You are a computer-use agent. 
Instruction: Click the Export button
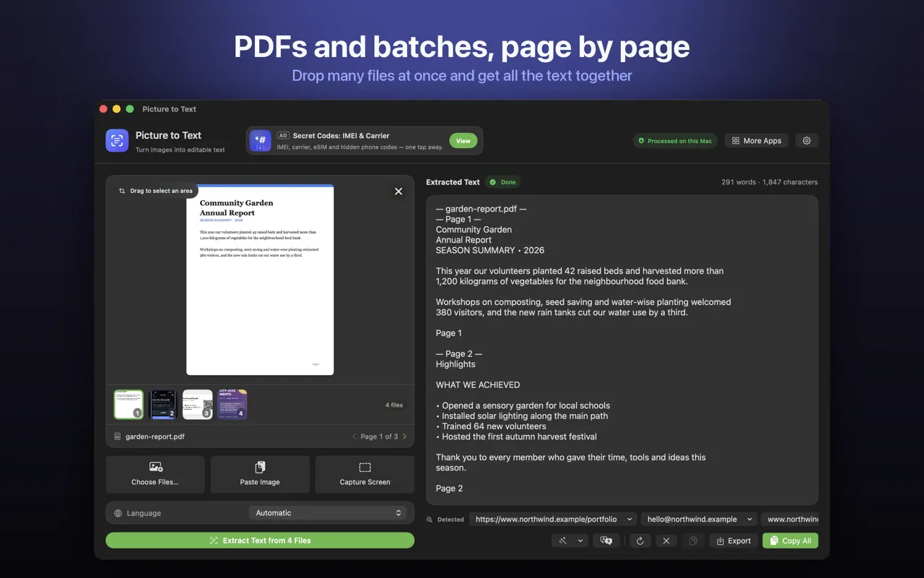[733, 540]
